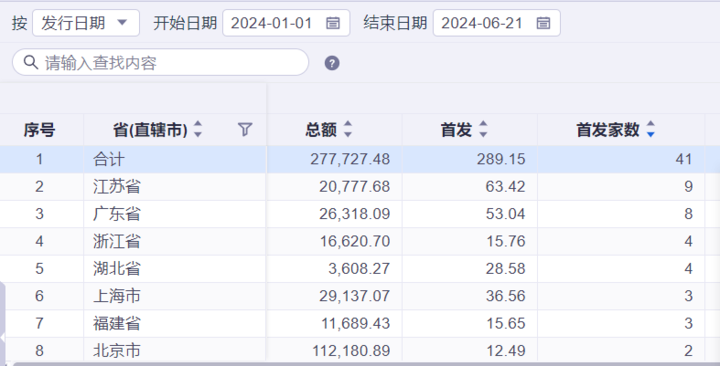Click the value 29,137.07
This screenshot has width=720, height=366.
pos(354,296)
